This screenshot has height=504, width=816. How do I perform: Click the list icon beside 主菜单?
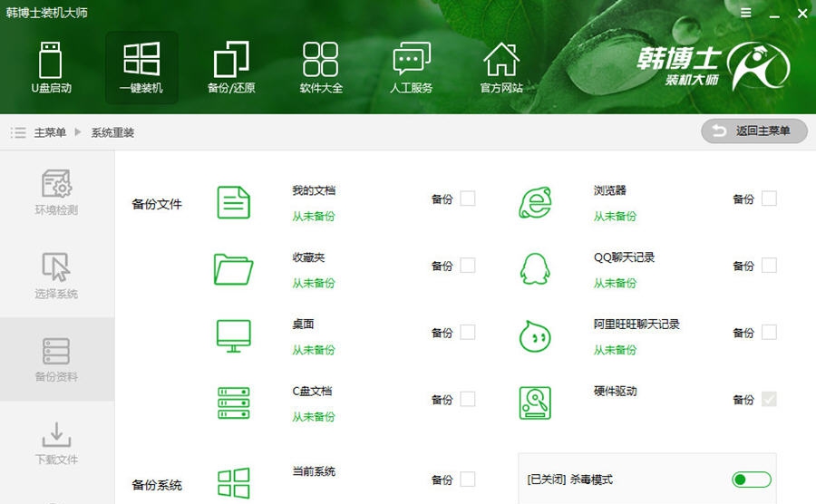pyautogui.click(x=18, y=132)
